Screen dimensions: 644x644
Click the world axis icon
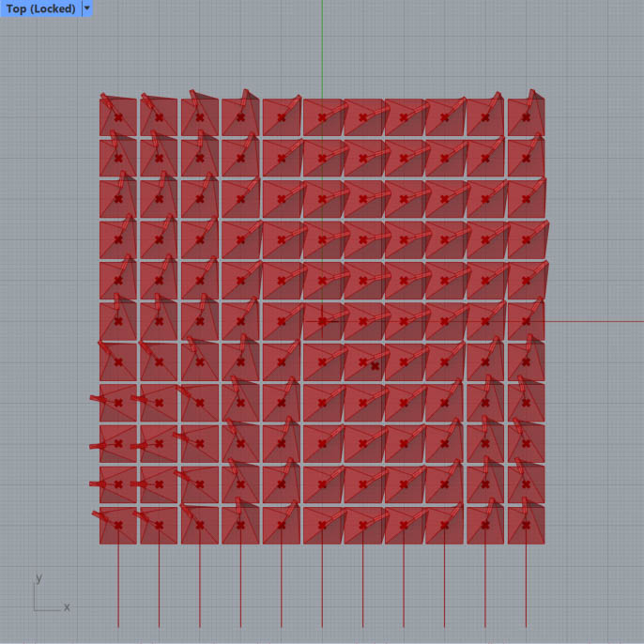(x=47, y=597)
